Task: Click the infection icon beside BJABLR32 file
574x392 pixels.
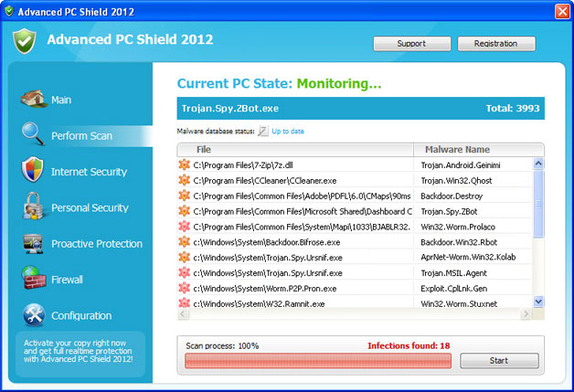Action: pos(184,227)
